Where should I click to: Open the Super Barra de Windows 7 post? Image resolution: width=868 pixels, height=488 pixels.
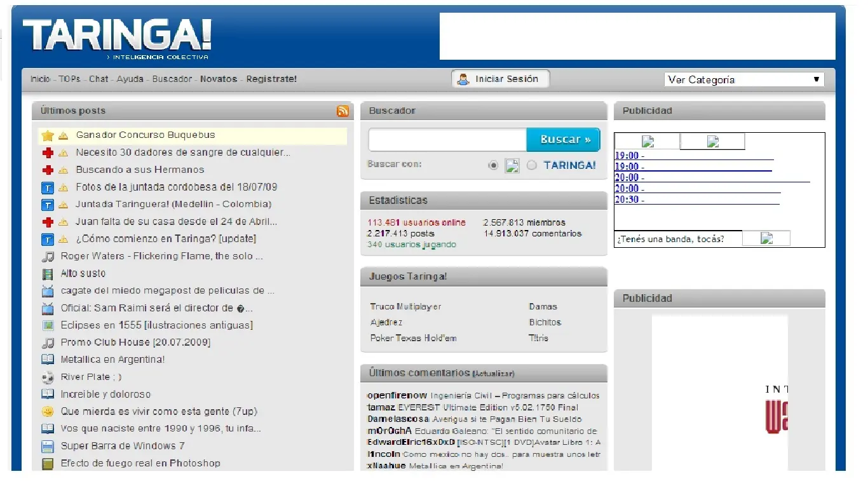click(123, 446)
